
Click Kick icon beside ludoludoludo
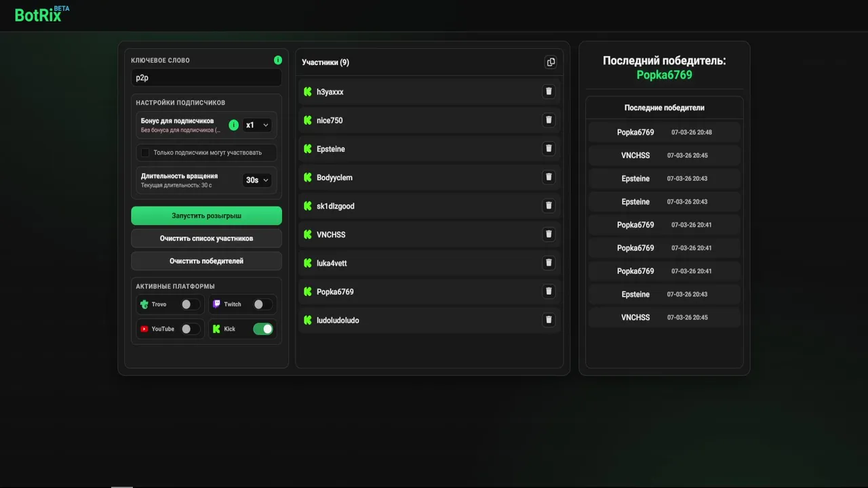[x=308, y=320]
